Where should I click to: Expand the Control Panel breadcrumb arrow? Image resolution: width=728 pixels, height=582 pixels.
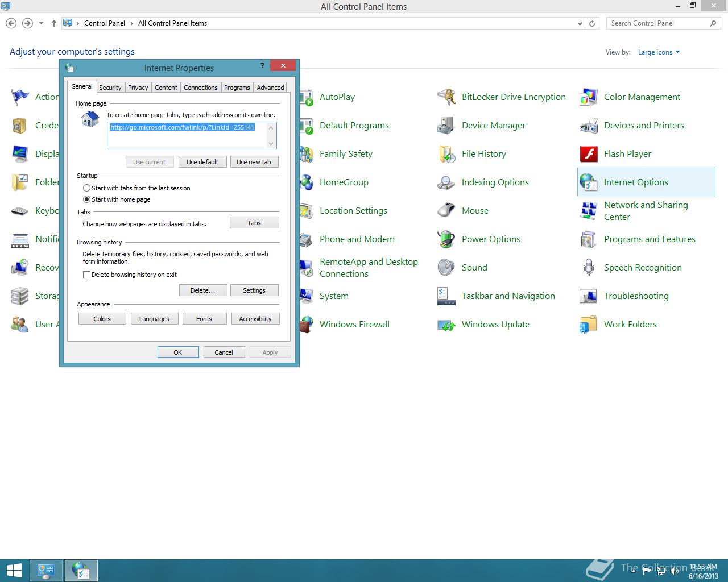point(131,23)
